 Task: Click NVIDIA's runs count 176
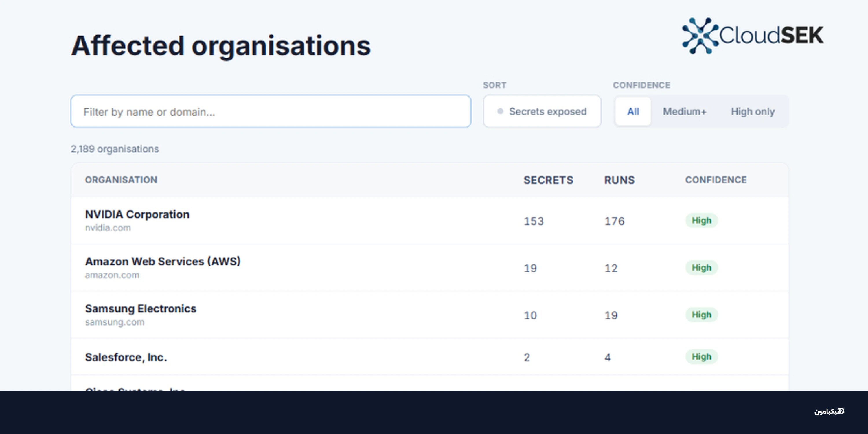(x=615, y=221)
